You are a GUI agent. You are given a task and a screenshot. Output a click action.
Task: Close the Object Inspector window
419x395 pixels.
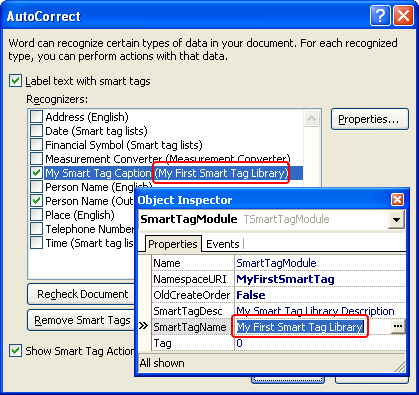click(397, 200)
